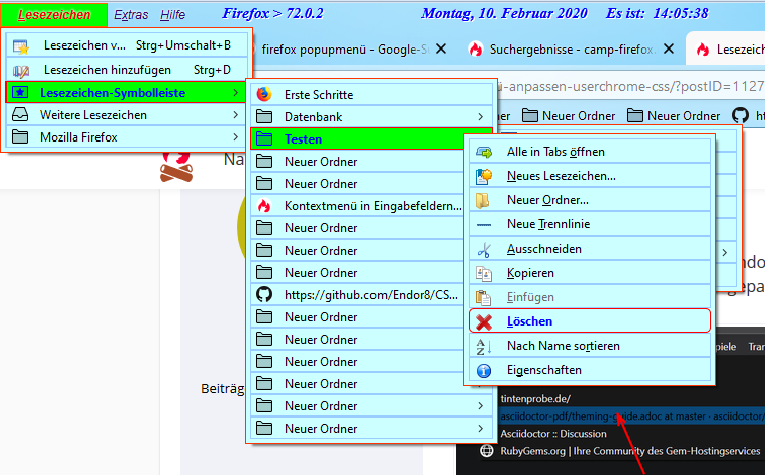Click the scissors icon for Ausschneiden

tap(485, 249)
